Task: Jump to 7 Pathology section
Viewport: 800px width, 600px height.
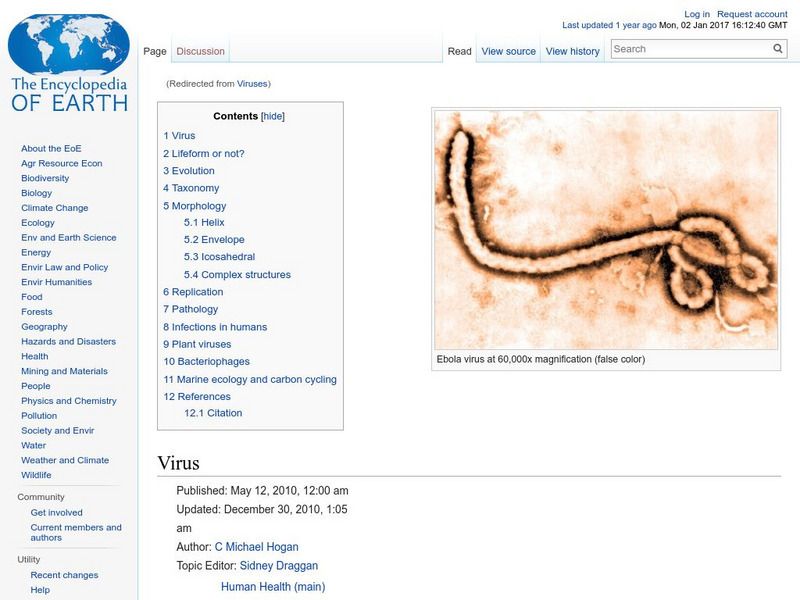Action: pos(190,309)
